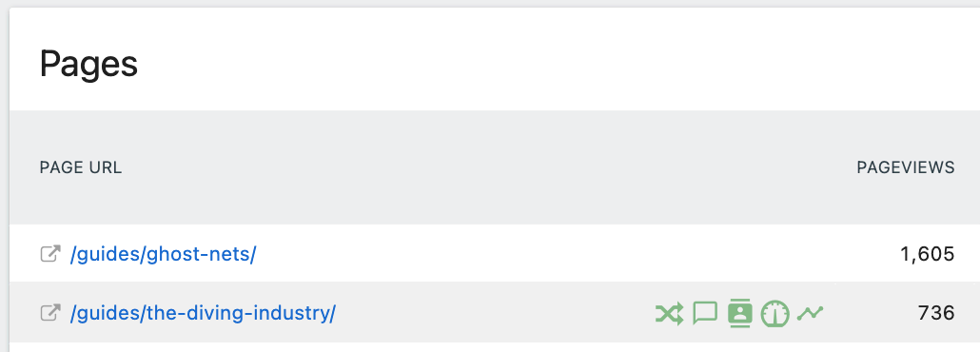The image size is (980, 352).
Task: Open the /guides/ghost-nets/ link
Action: point(163,254)
